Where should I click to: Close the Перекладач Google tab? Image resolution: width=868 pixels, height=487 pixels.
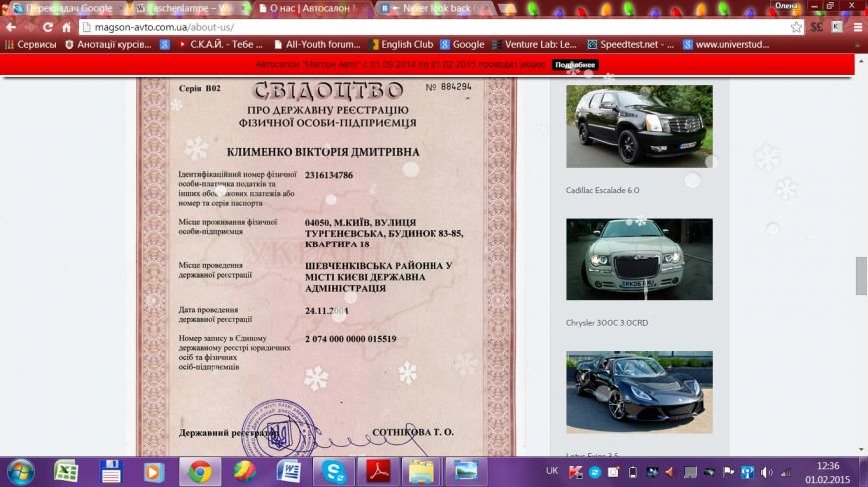click(121, 8)
